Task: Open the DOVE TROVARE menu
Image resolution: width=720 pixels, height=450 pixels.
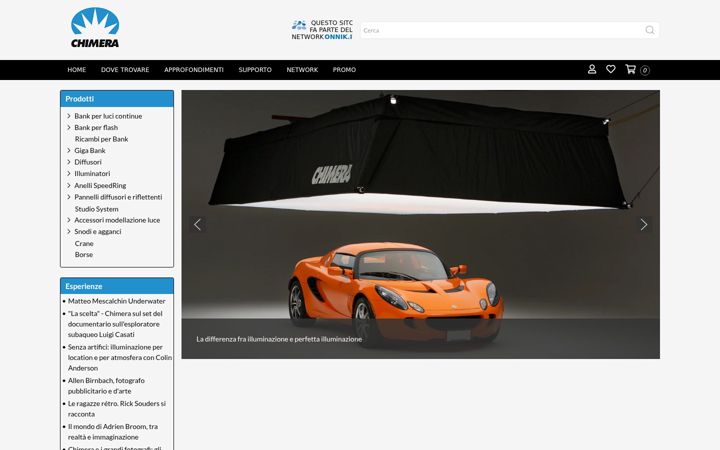Action: pyautogui.click(x=125, y=70)
